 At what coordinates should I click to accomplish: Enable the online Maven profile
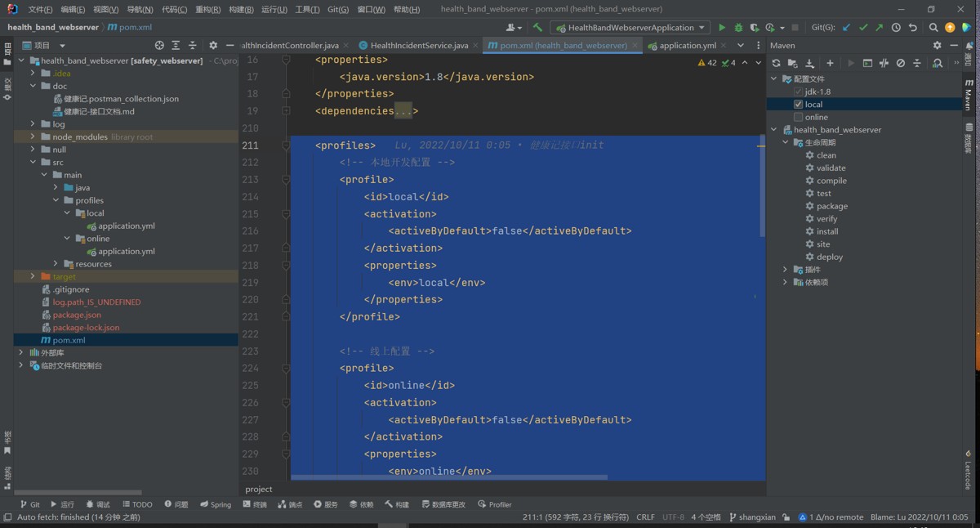tap(799, 117)
